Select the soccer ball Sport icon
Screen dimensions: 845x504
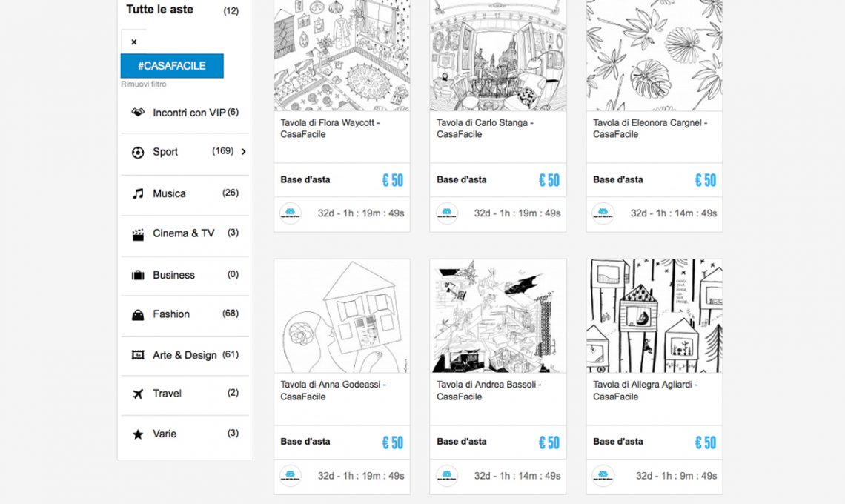click(137, 152)
